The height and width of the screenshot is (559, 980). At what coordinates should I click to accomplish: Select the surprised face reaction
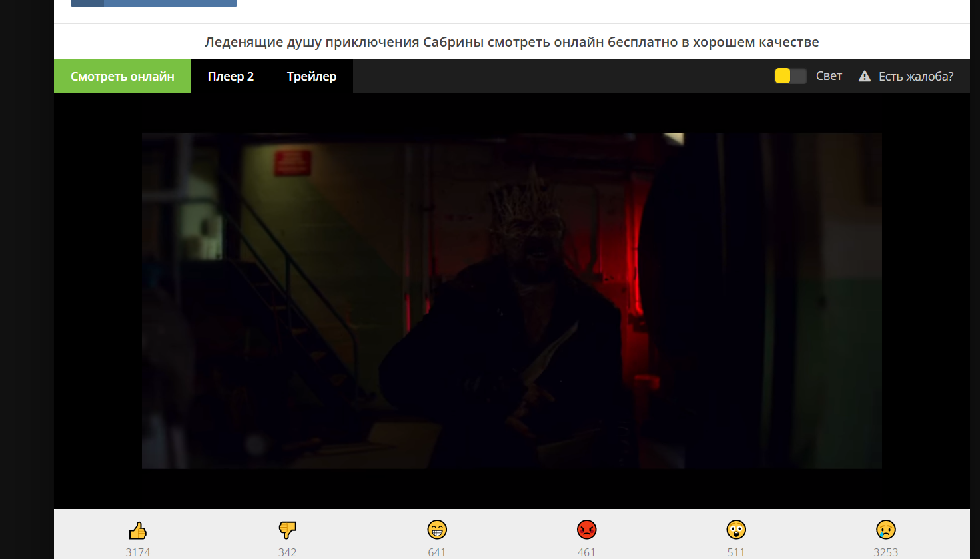pos(736,530)
